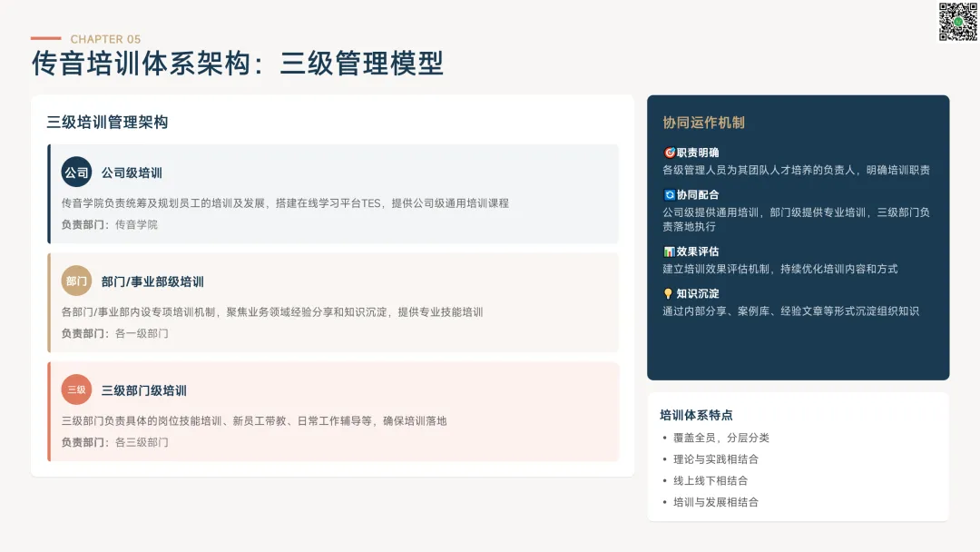Click the text starting 各级管理人员为其团队
This screenshot has width=980, height=552.
click(x=797, y=170)
